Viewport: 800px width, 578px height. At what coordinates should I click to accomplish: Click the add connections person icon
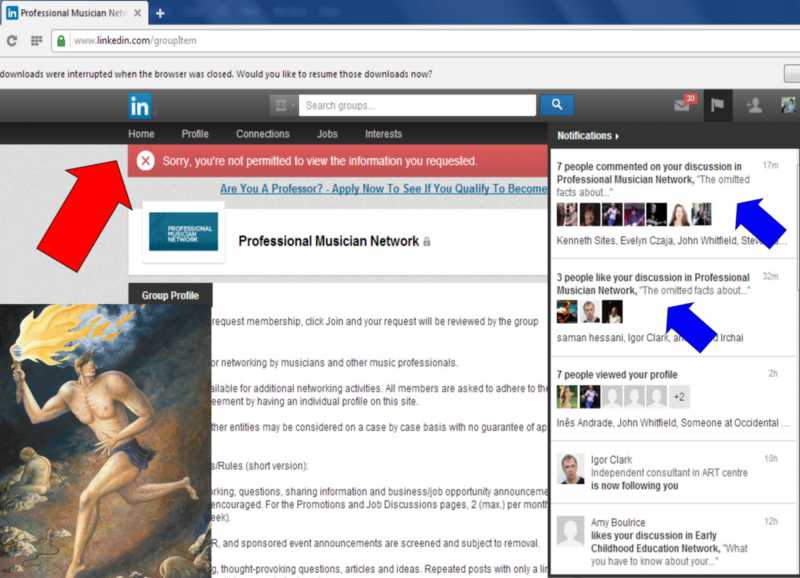pos(755,105)
